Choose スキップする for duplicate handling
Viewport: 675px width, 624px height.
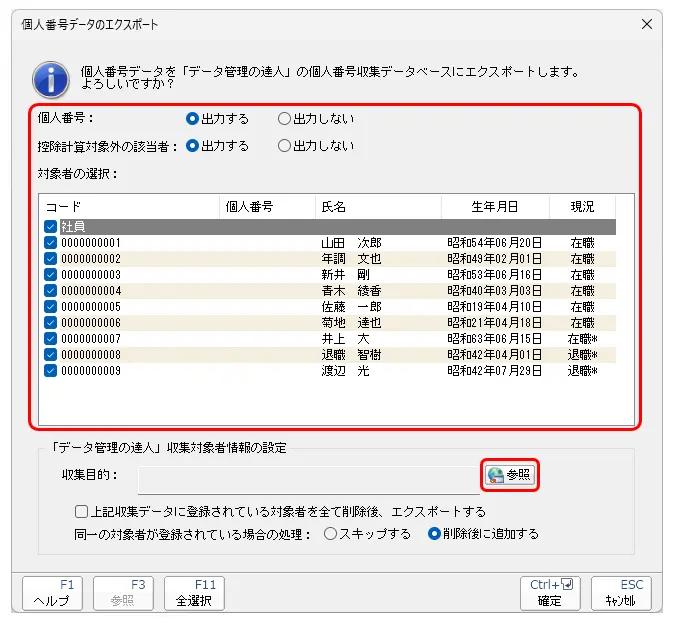pos(331,533)
